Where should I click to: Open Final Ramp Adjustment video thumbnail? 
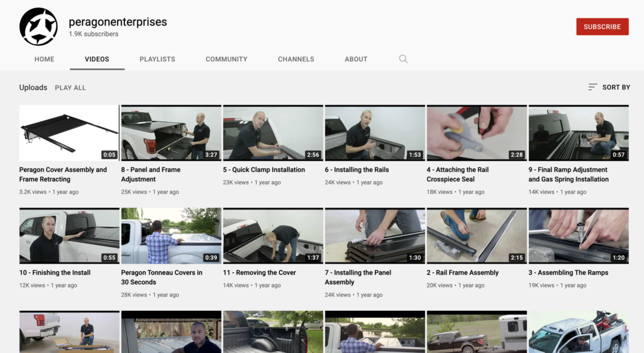click(579, 133)
